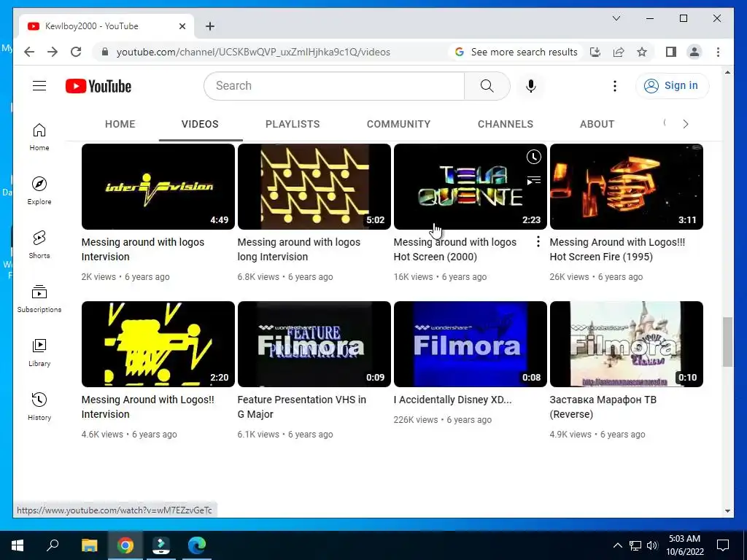Open the COMMUNITY tab
The width and height of the screenshot is (747, 560).
[x=399, y=124]
